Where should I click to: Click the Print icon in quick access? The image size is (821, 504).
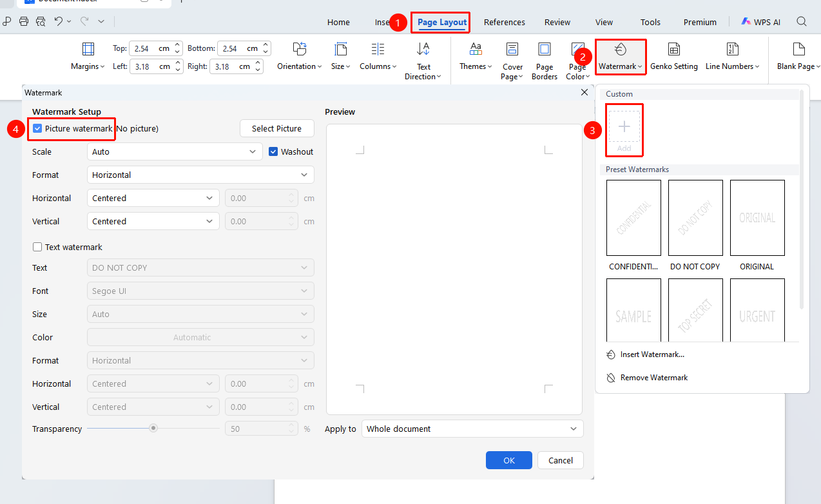point(24,21)
